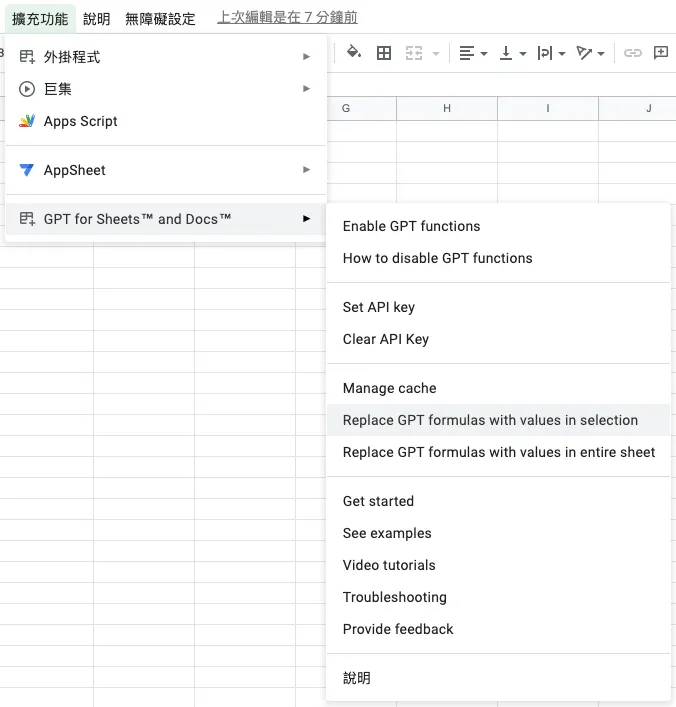The height and width of the screenshot is (707, 676).
Task: Select the fill color paint bucket icon
Action: [x=354, y=53]
